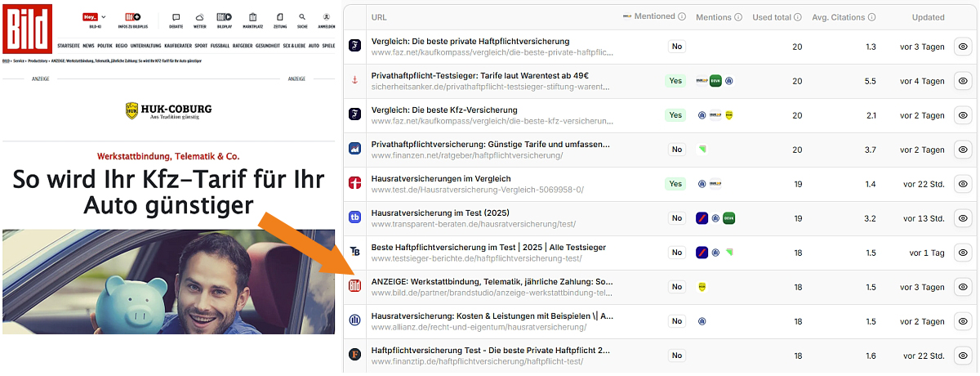Click the transparent-beraten 'tb' favicon
Screen dimensions: 980x376
pos(355,218)
